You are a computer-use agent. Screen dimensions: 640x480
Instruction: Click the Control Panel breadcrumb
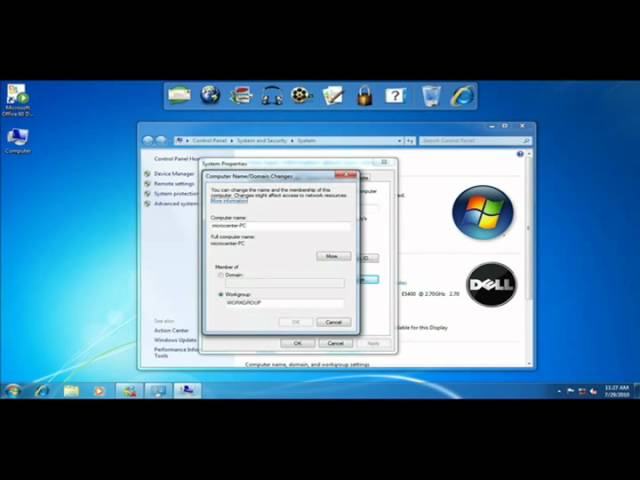coord(209,140)
